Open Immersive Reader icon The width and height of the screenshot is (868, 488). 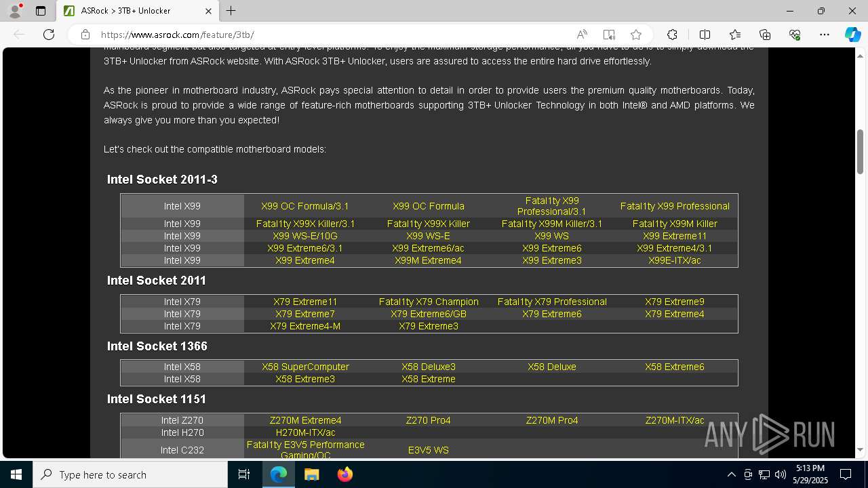click(x=609, y=35)
